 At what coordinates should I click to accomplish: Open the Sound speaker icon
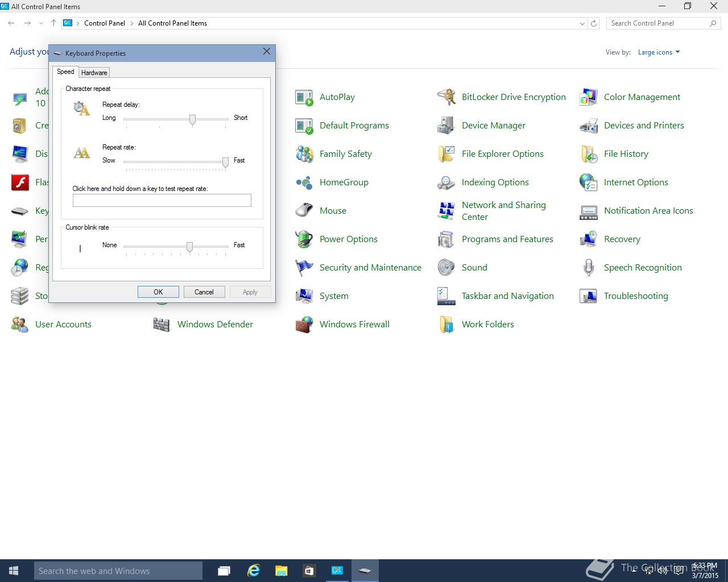(x=446, y=268)
